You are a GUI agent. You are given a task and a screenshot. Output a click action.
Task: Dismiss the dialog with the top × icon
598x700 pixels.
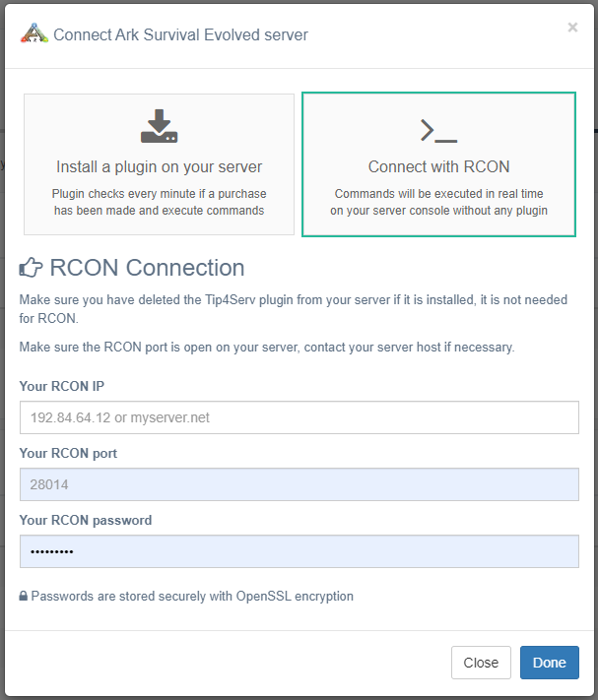[572, 28]
